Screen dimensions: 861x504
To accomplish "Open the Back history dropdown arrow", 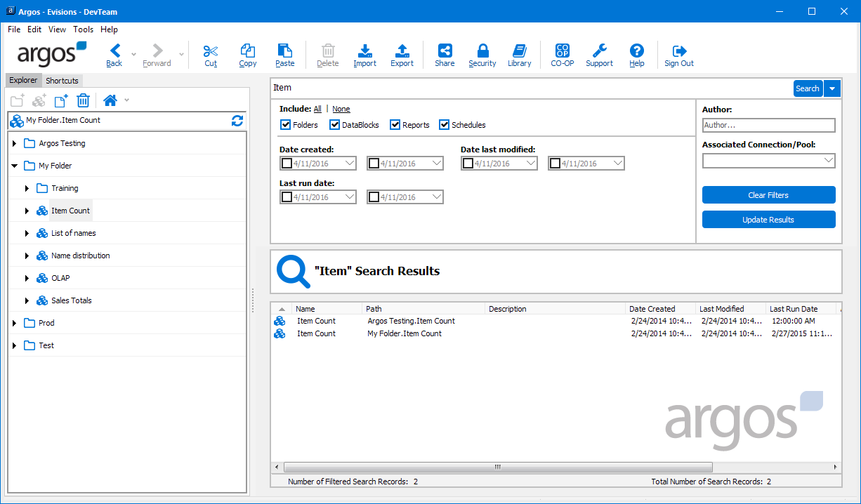I will pyautogui.click(x=133, y=53).
